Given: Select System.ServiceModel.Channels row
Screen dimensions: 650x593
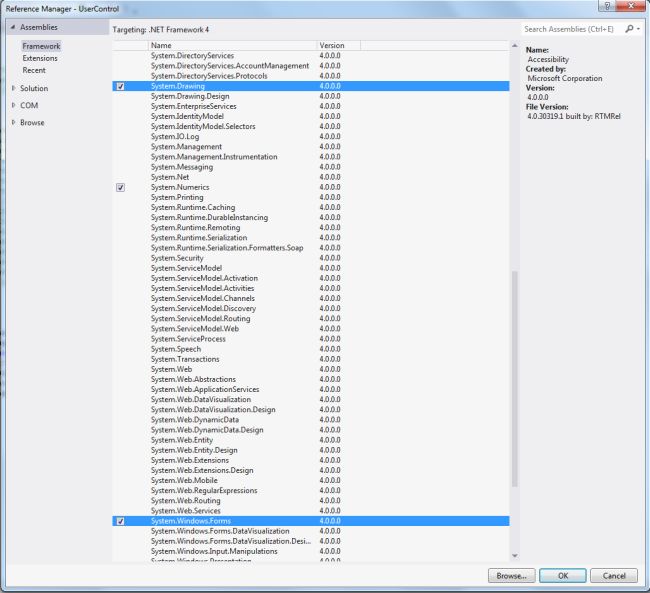Looking at the screenshot, I should (x=310, y=299).
